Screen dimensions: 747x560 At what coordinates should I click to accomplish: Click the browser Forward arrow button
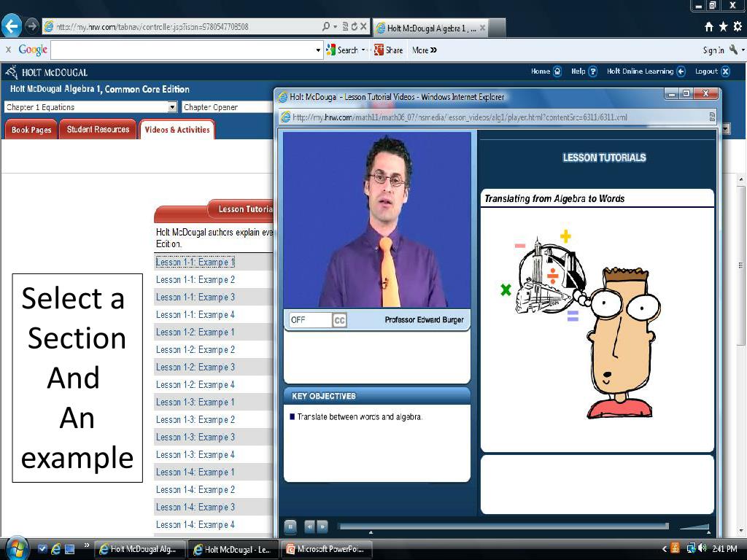[32, 26]
